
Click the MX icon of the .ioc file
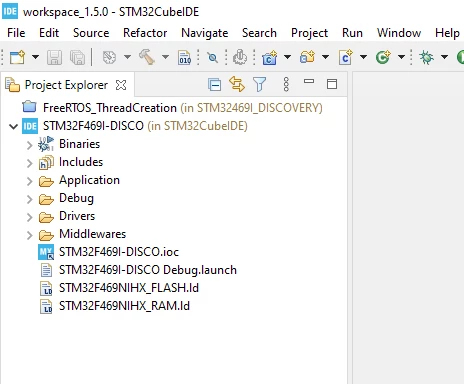point(46,252)
